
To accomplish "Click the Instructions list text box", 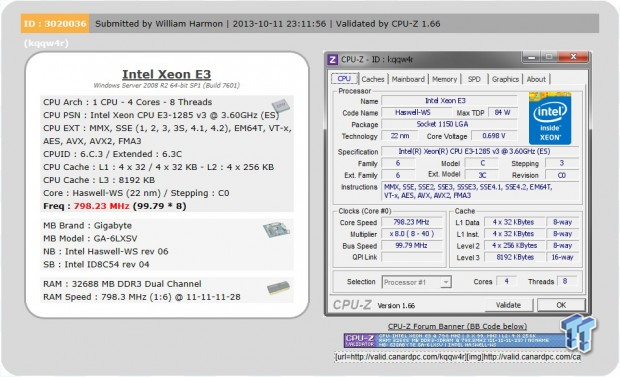I will click(x=480, y=191).
